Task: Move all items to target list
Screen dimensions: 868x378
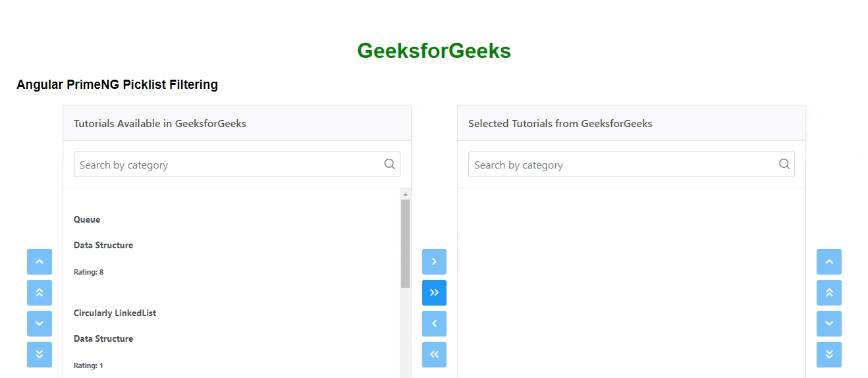Action: point(434,292)
